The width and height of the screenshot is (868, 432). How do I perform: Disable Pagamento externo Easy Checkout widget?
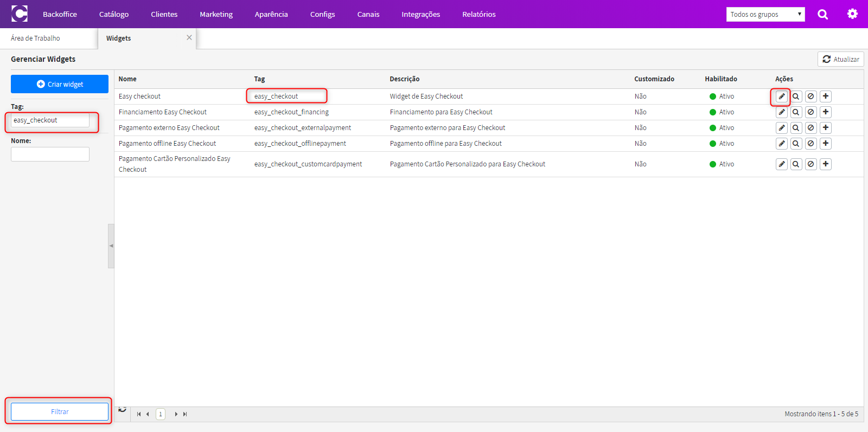point(810,128)
